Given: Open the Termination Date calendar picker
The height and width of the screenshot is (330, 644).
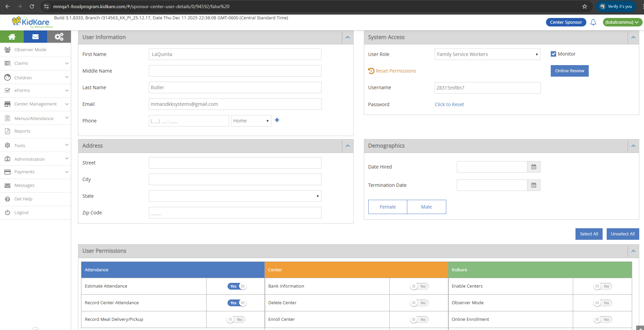Looking at the screenshot, I should [533, 185].
